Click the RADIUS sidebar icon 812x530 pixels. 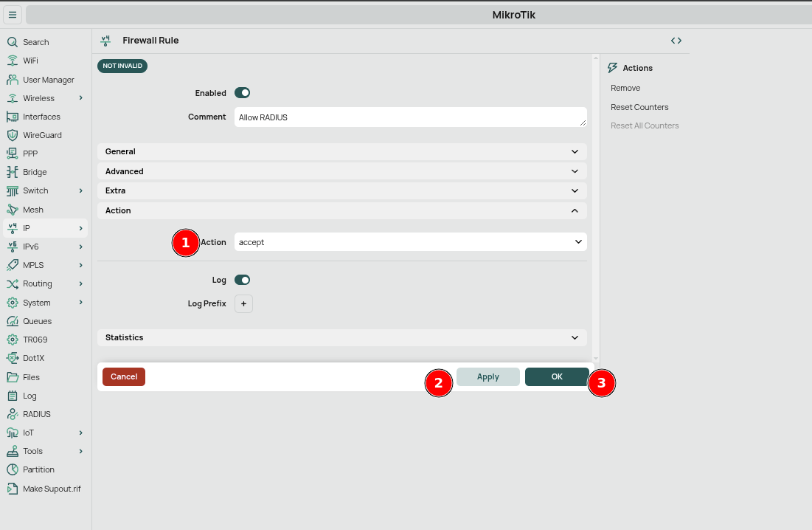click(x=12, y=414)
